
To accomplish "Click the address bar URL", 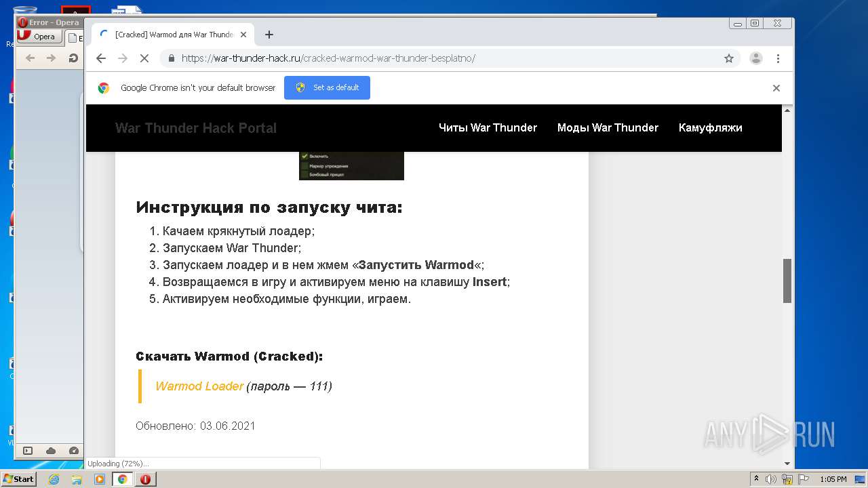I will pos(328,58).
